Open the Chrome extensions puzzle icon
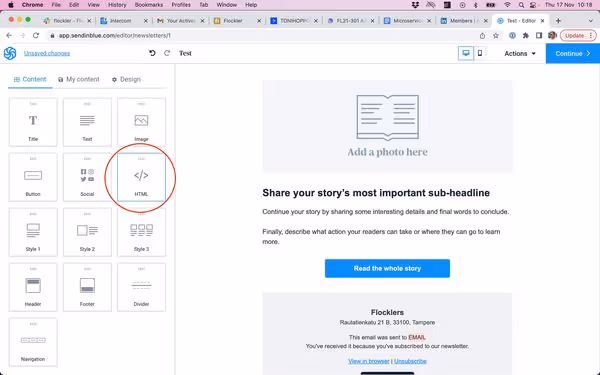Screen dimensions: 600x375 pos(526,36)
